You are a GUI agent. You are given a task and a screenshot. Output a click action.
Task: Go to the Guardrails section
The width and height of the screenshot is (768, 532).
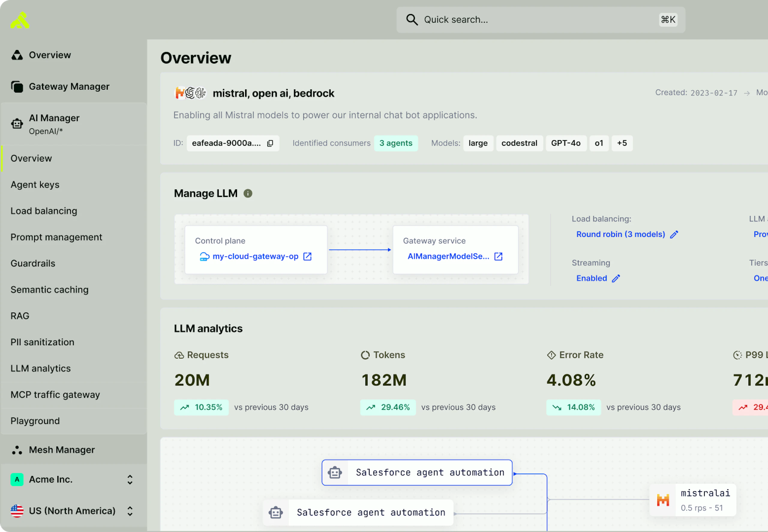point(33,263)
